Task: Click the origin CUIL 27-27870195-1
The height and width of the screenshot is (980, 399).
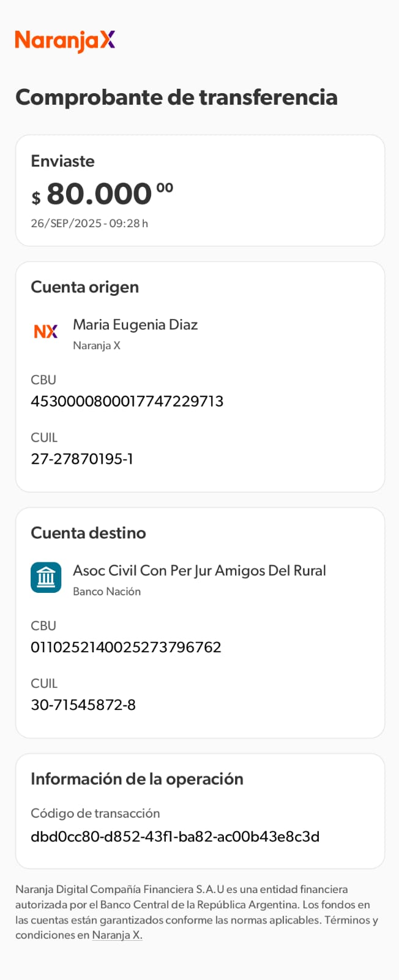Action: tap(82, 459)
